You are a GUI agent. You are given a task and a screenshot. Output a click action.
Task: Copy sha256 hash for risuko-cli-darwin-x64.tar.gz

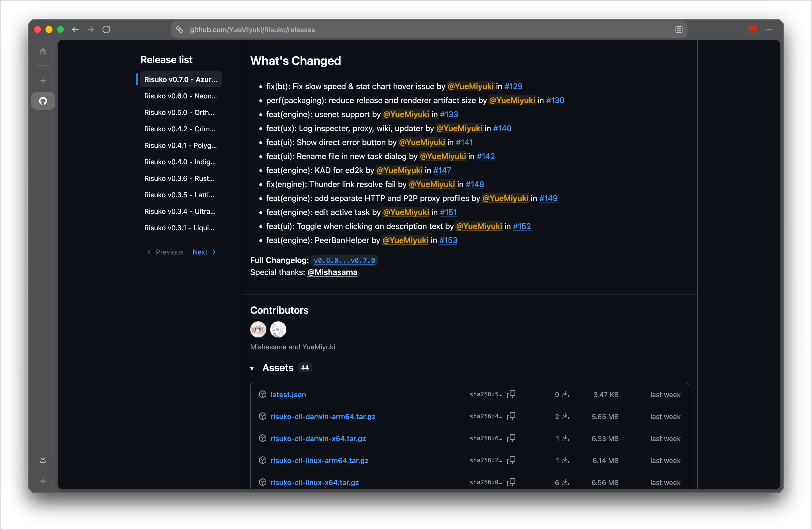click(x=511, y=438)
